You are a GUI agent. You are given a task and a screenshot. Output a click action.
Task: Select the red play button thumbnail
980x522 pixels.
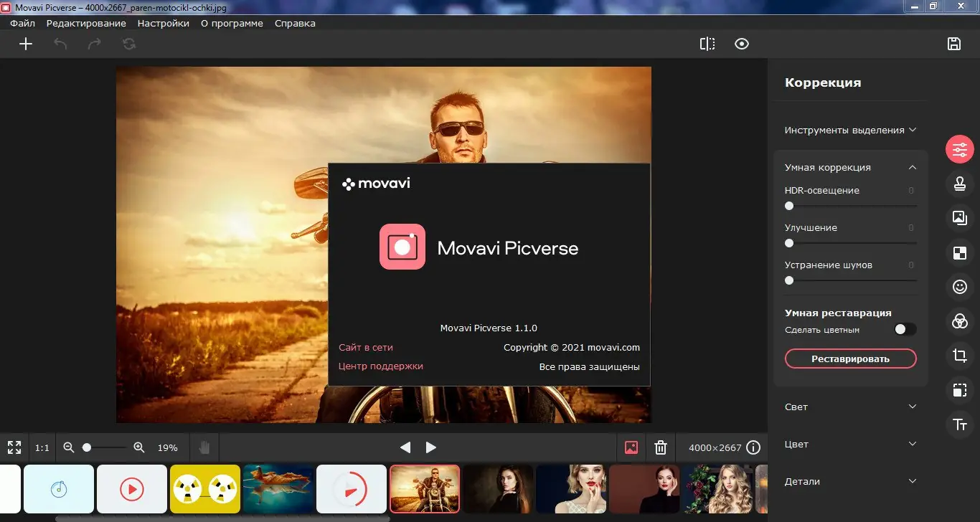tap(132, 489)
